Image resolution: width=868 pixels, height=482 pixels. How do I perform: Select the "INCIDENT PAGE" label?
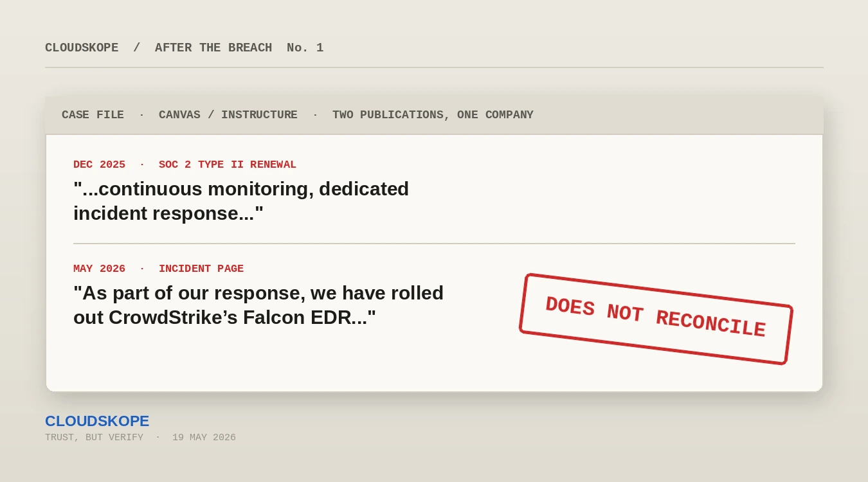[201, 269]
